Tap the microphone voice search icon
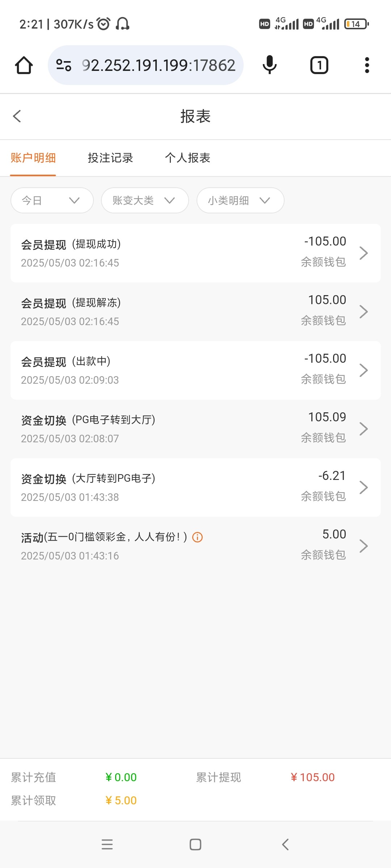 click(x=269, y=65)
